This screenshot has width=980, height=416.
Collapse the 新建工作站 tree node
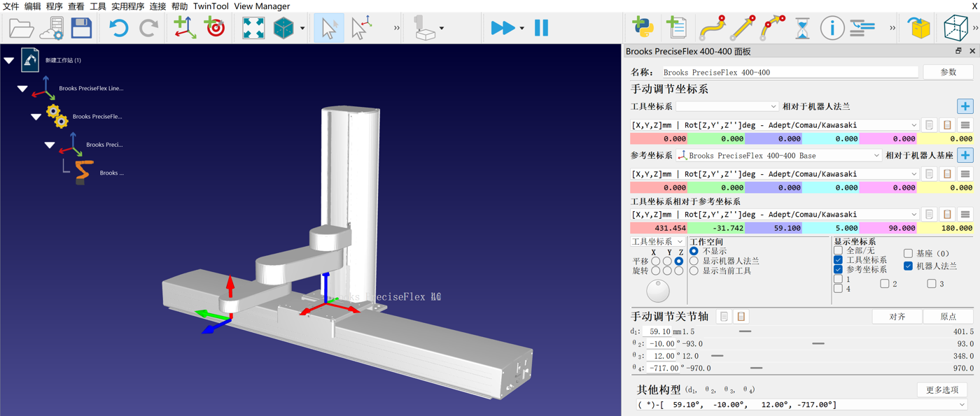pos(8,59)
